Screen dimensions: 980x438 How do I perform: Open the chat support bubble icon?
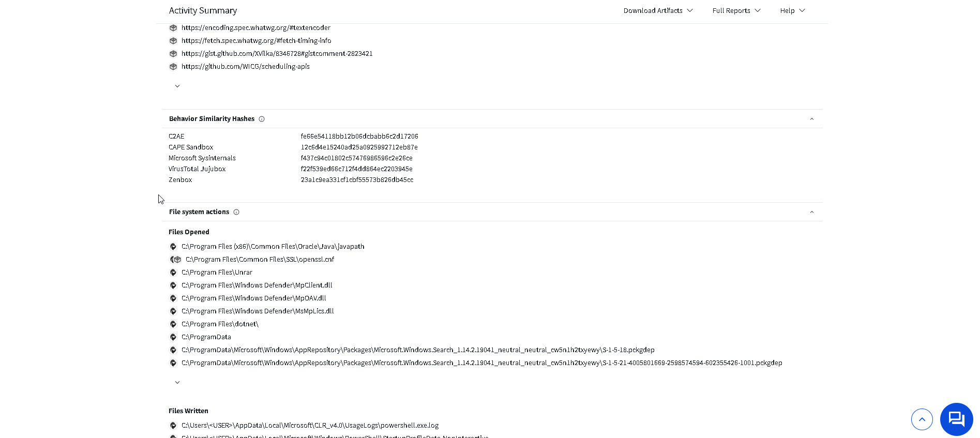coord(956,419)
